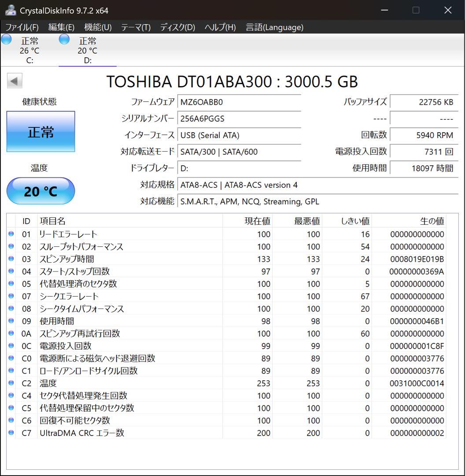Screen dimensions: 465x476
Task: Click the rotation rate value 5940 RPM
Action: click(424, 135)
